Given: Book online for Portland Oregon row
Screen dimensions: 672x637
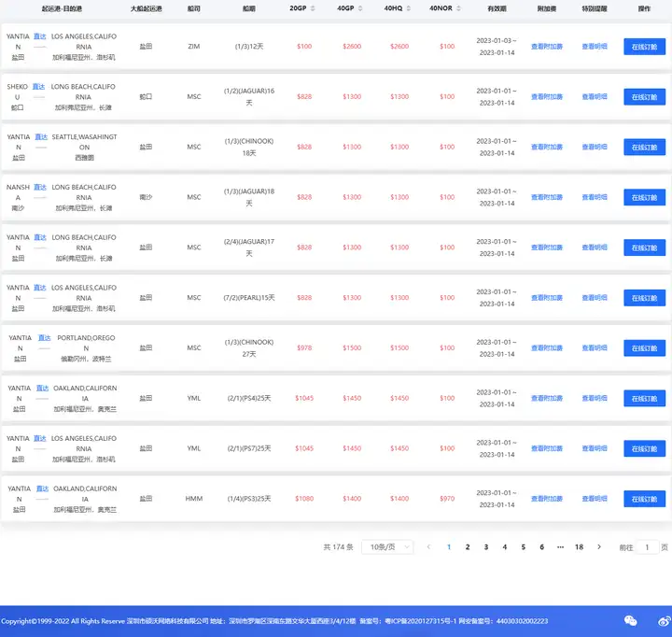Looking at the screenshot, I should (x=644, y=348).
